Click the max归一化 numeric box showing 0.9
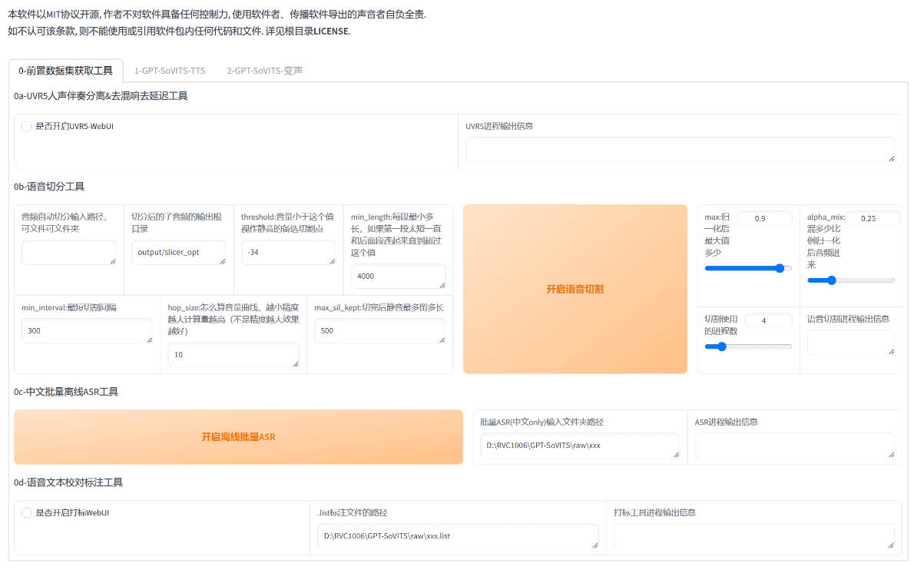The image size is (924, 570). click(765, 217)
